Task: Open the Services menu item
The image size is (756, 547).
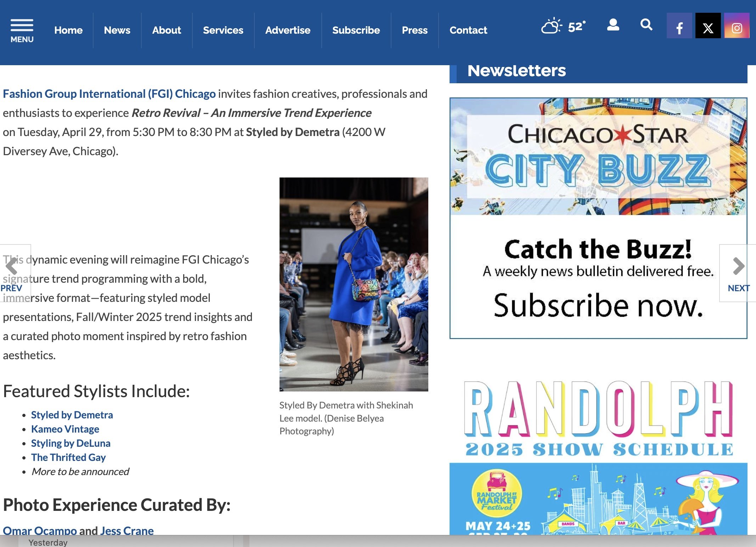Action: pyautogui.click(x=223, y=30)
